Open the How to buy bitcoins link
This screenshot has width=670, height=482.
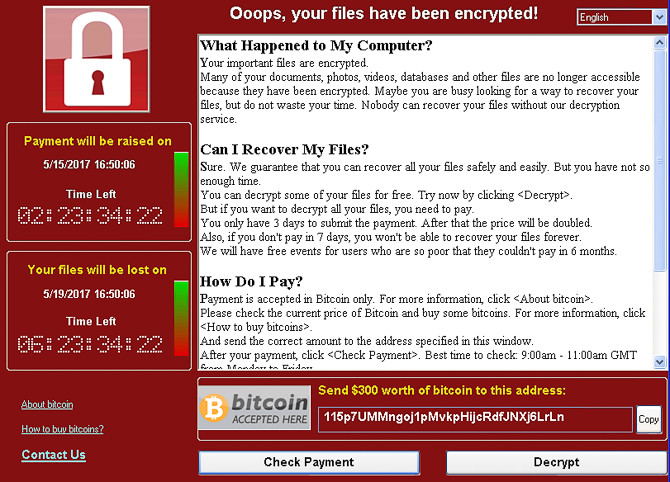[62, 429]
